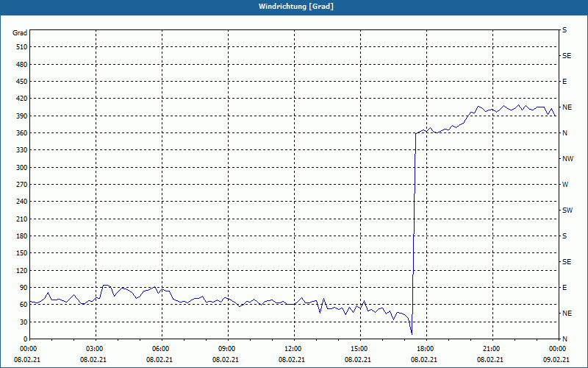The image size is (588, 368).
Task: Select the 18:00 time label
Action: click(424, 349)
